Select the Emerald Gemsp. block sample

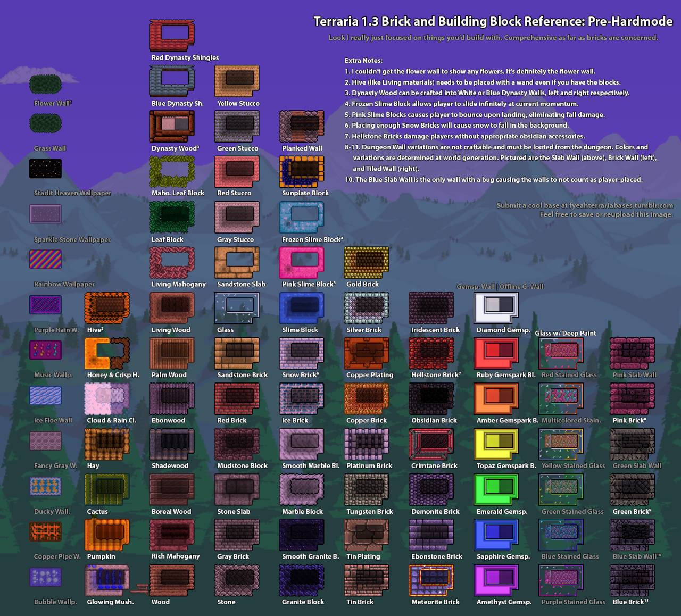496,489
